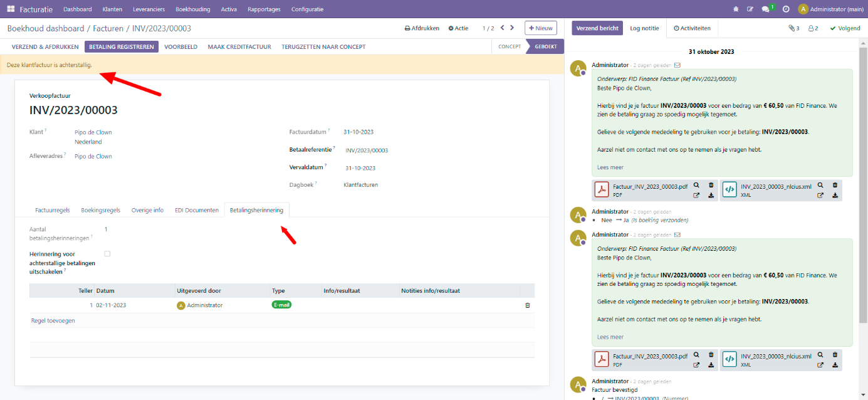868x400 pixels.
Task: Select the Concept status stage
Action: click(509, 47)
